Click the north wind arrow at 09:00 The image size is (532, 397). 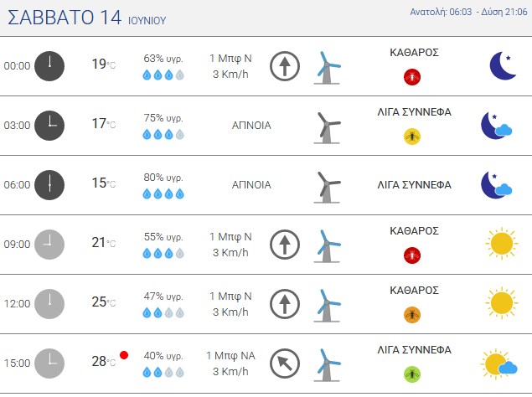285,245
